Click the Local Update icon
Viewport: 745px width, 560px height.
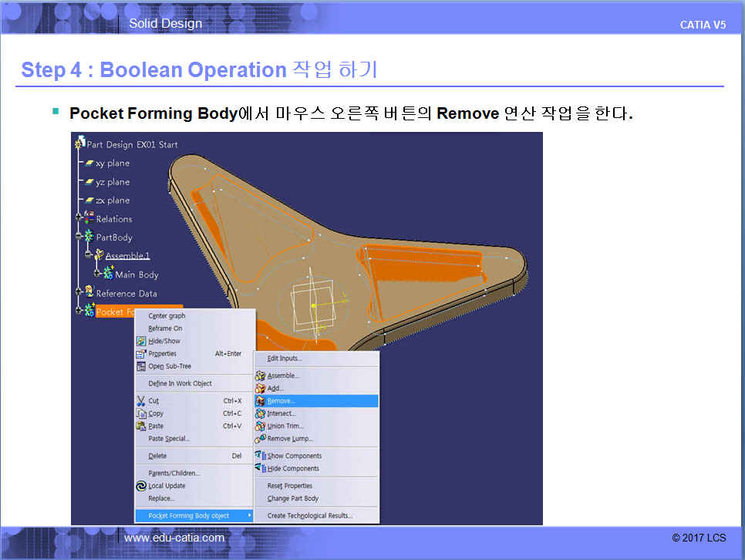point(141,486)
